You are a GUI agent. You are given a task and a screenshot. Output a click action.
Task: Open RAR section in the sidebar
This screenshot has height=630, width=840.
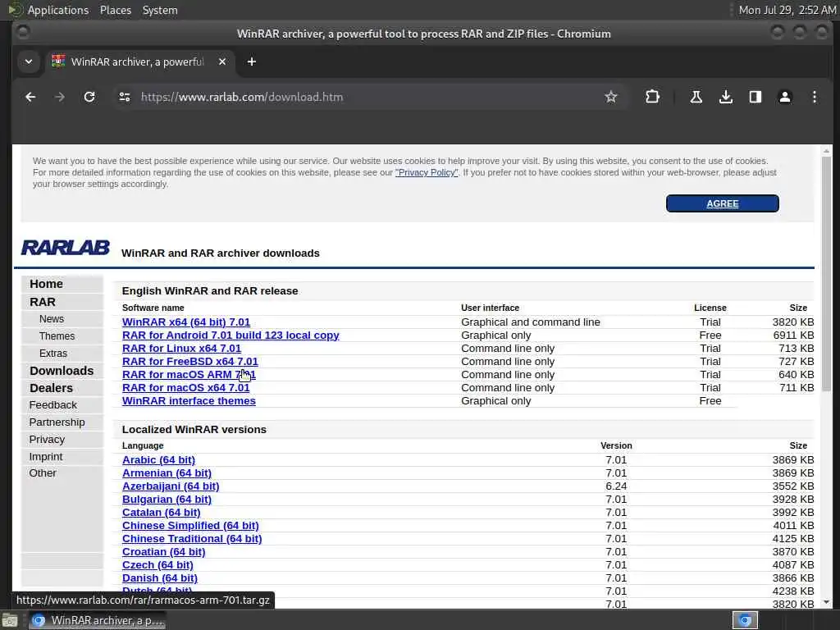(43, 302)
